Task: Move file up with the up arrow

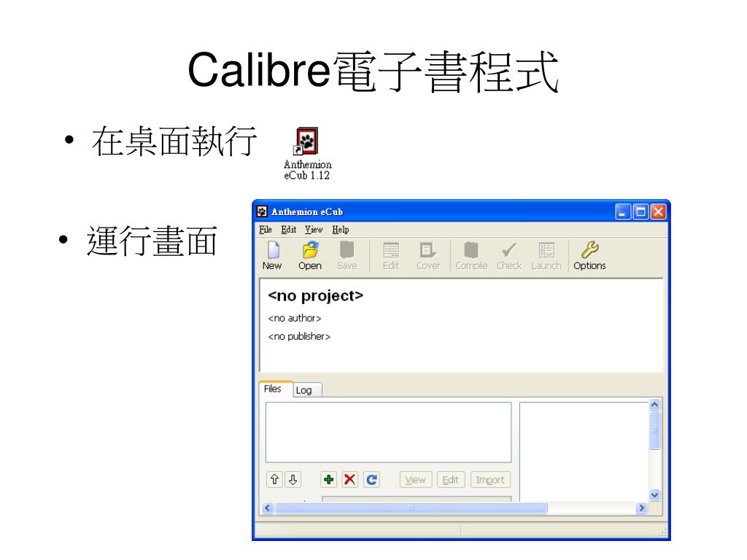Action: pyautogui.click(x=274, y=480)
